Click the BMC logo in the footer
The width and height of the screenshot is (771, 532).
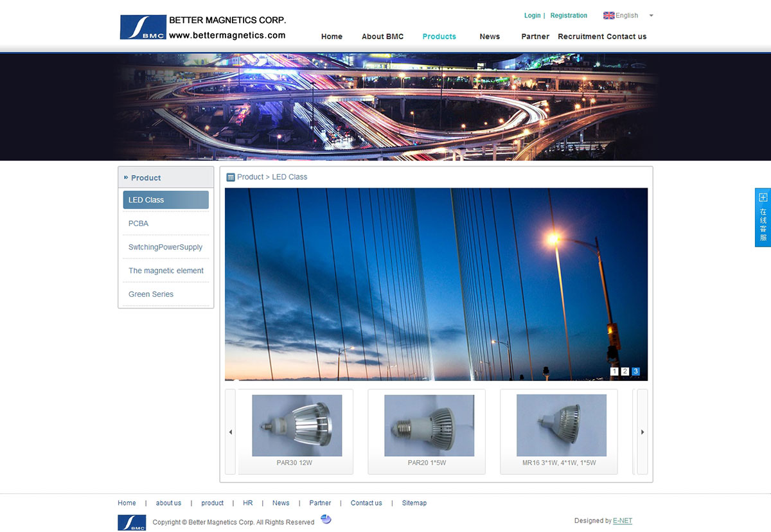point(132,522)
